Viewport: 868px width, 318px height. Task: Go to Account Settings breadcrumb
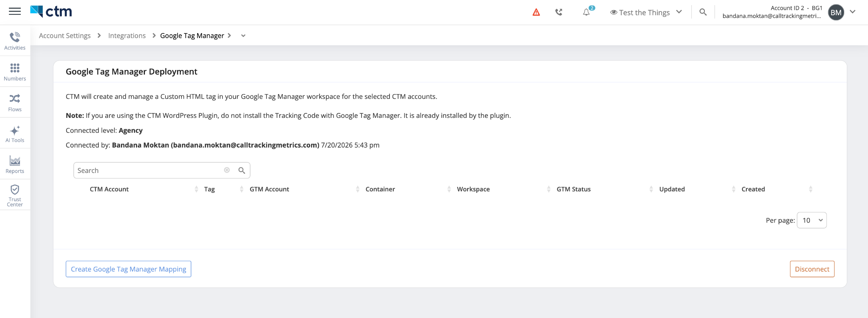click(65, 36)
